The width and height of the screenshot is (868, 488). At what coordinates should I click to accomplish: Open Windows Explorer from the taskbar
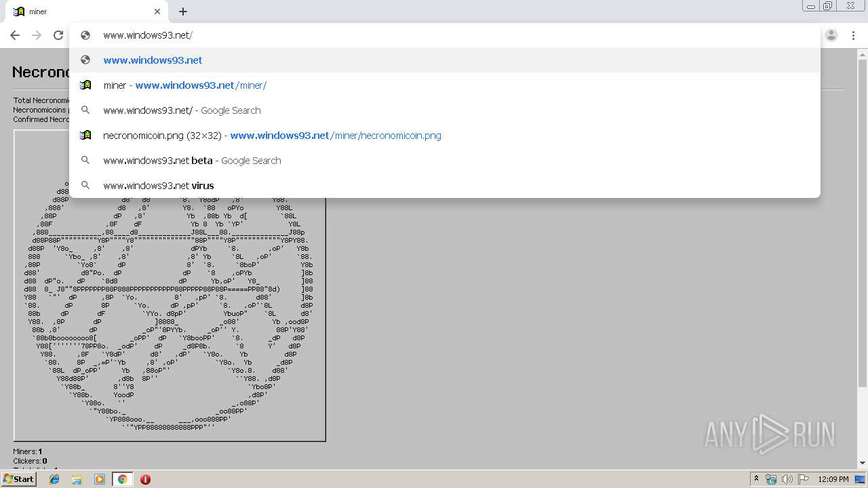[77, 479]
